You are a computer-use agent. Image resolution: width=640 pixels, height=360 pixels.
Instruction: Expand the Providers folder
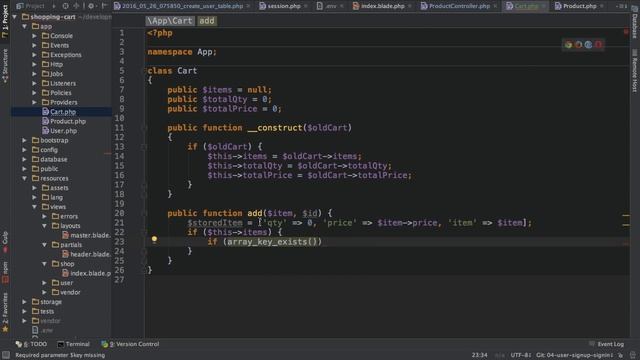coord(35,102)
